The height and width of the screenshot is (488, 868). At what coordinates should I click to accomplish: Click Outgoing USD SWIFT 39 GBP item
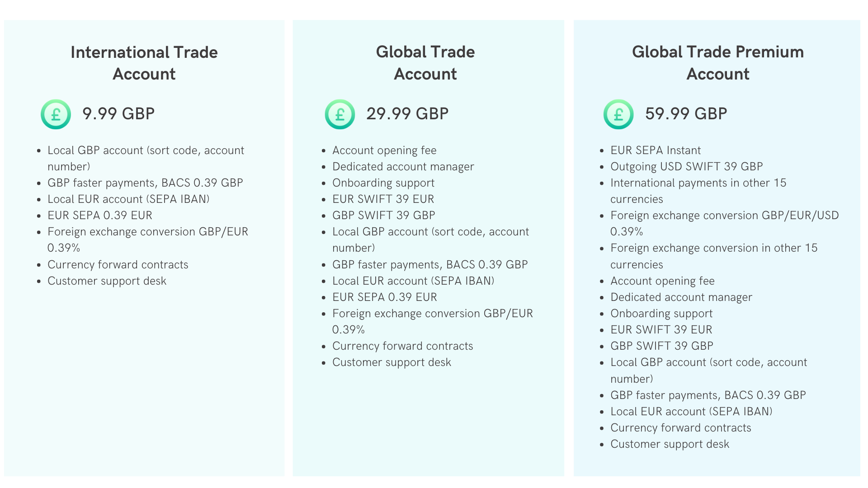(x=687, y=166)
